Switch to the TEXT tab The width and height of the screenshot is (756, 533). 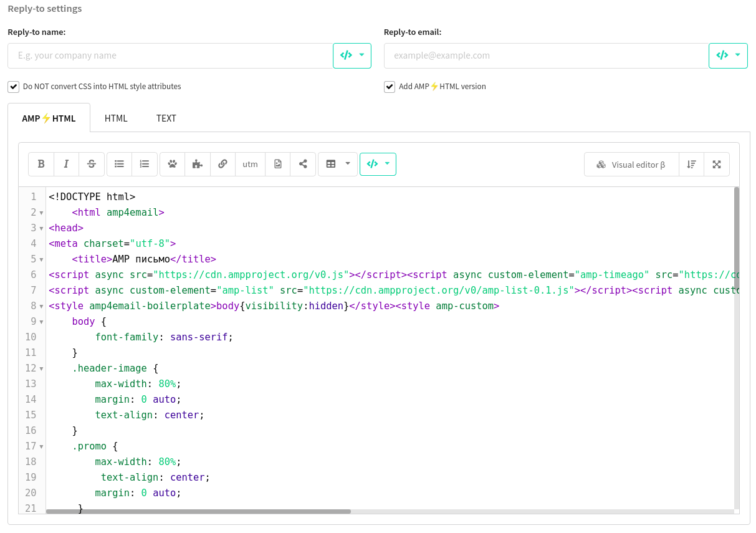[x=166, y=118]
